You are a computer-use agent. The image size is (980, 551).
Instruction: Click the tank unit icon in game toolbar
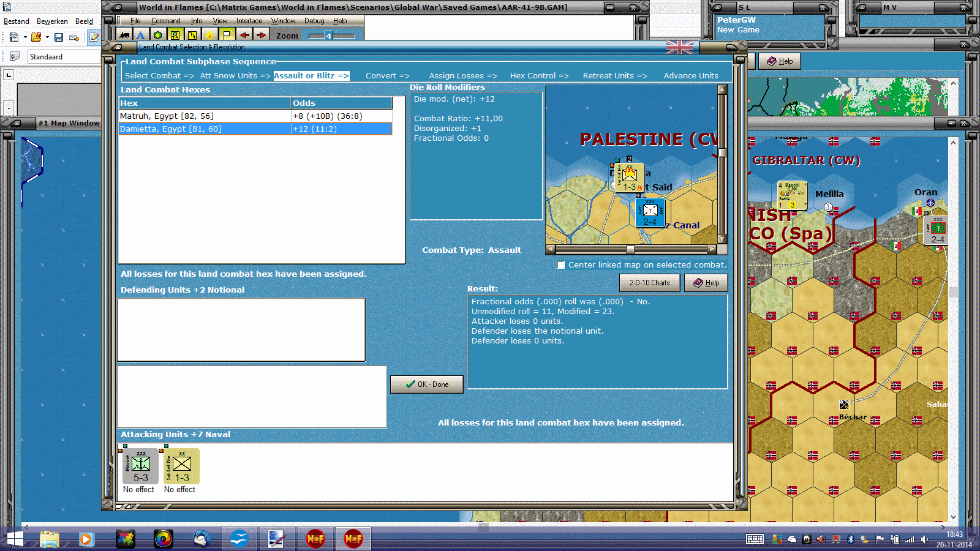pos(124,35)
